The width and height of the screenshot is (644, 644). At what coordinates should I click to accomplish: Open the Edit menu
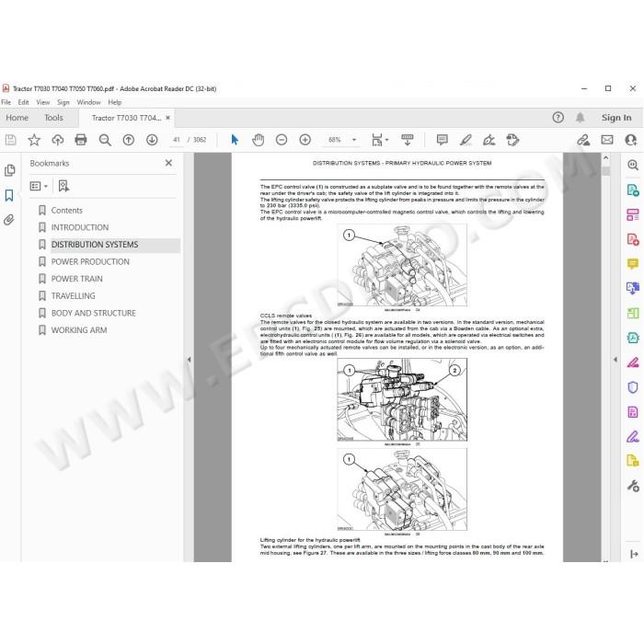click(x=23, y=102)
